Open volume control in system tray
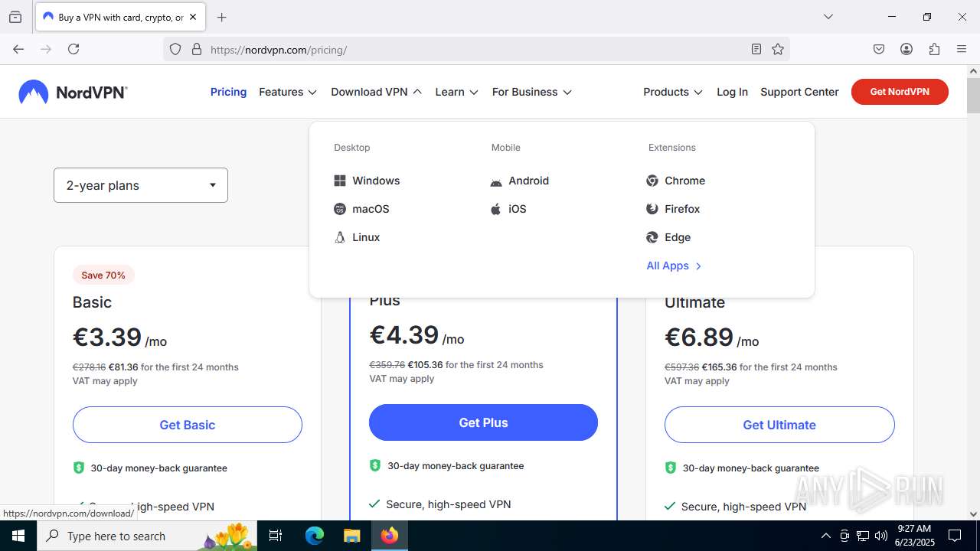This screenshot has width=980, height=551. [x=880, y=536]
